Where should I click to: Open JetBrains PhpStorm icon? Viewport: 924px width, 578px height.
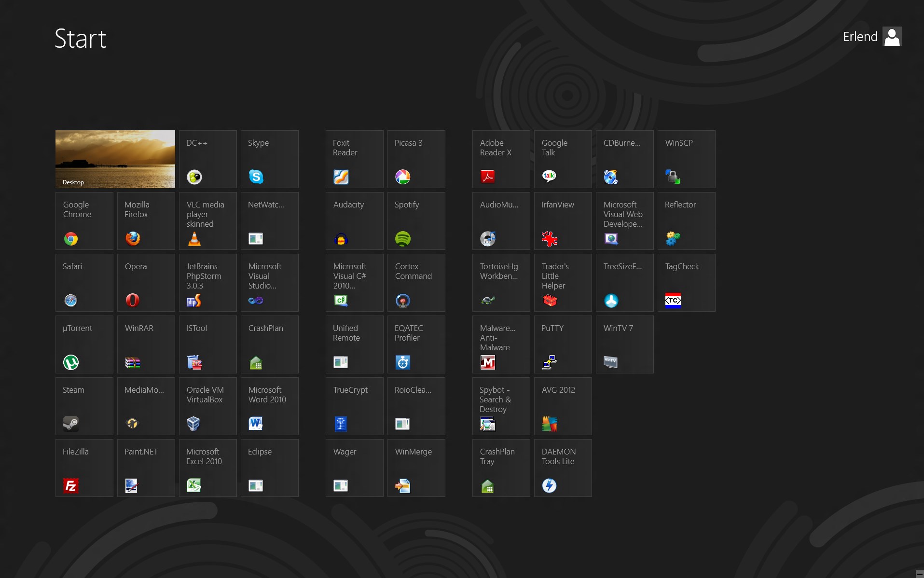coord(194,301)
